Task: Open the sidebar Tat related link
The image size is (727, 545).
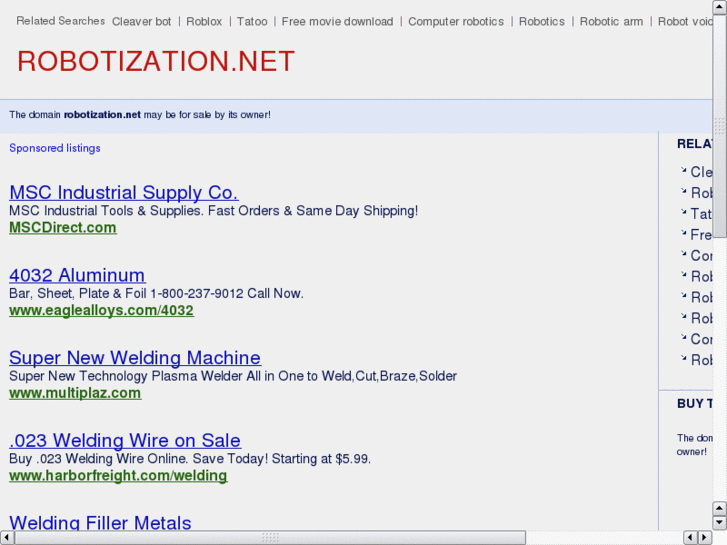Action: tap(701, 214)
